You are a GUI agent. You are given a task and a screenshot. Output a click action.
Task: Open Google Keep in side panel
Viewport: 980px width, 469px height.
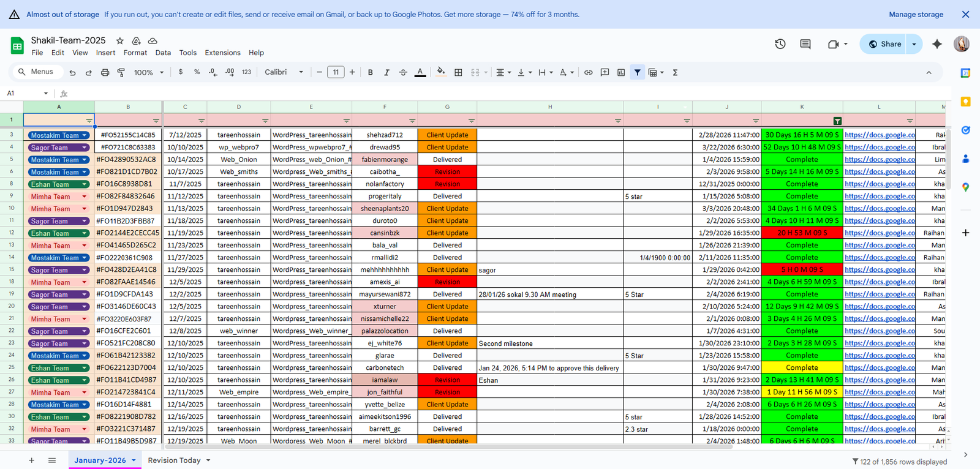(965, 102)
